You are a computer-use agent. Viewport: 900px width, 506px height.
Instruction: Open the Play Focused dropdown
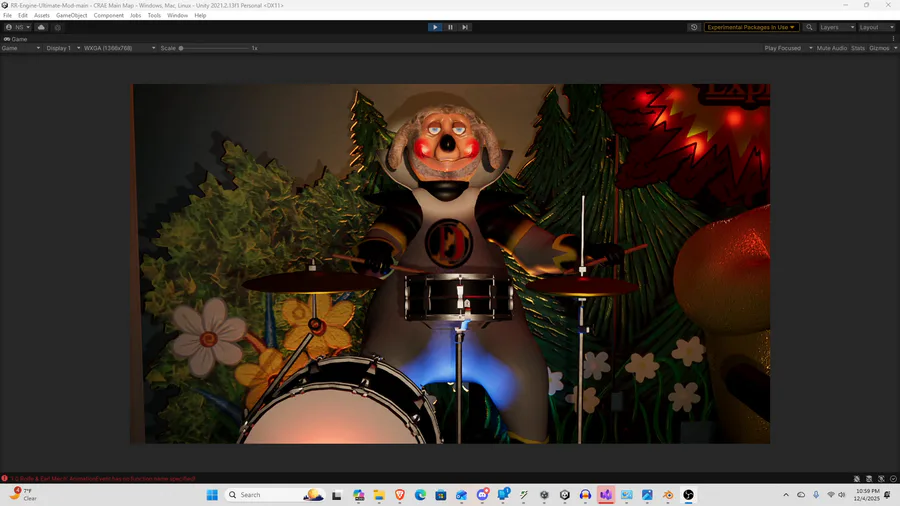click(788, 48)
